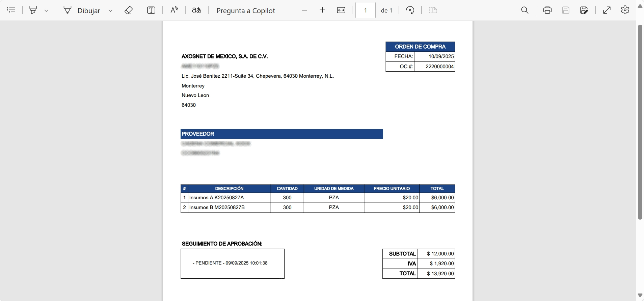Print the purchase order document
644x301 pixels.
pyautogui.click(x=547, y=10)
